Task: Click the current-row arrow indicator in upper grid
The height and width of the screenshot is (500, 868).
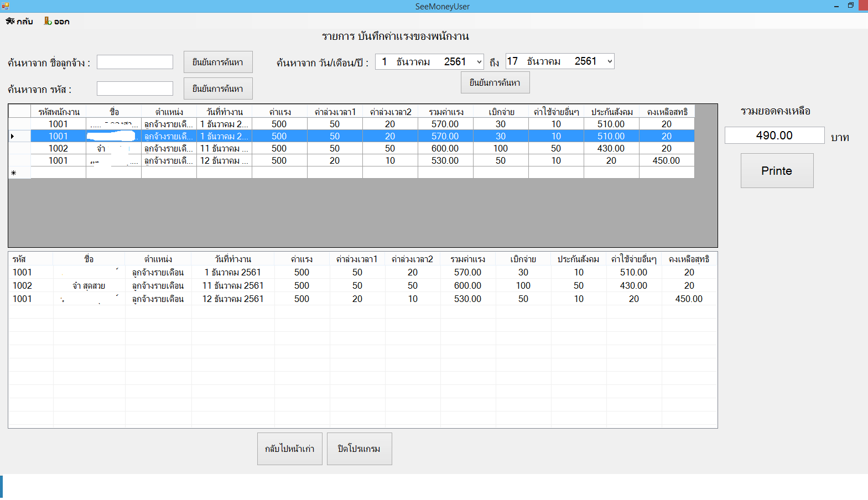Action: pos(13,136)
